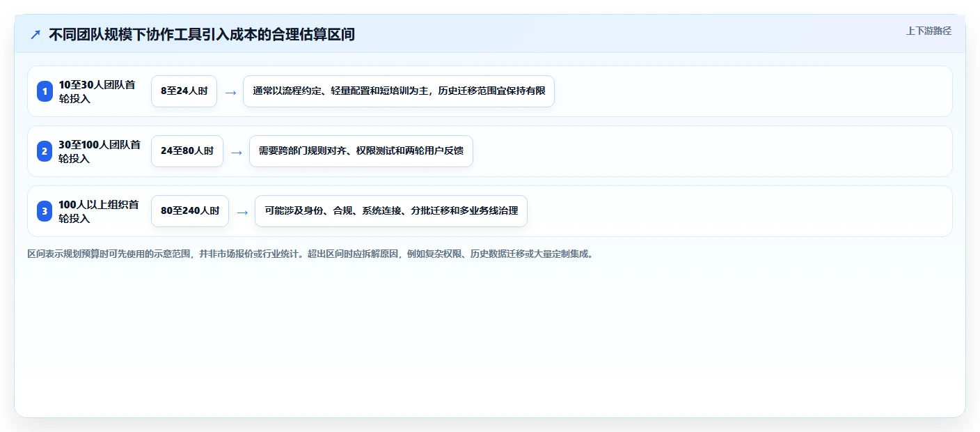Click the label 10至30人团队首轮投入
The height and width of the screenshot is (432, 980).
point(97,91)
